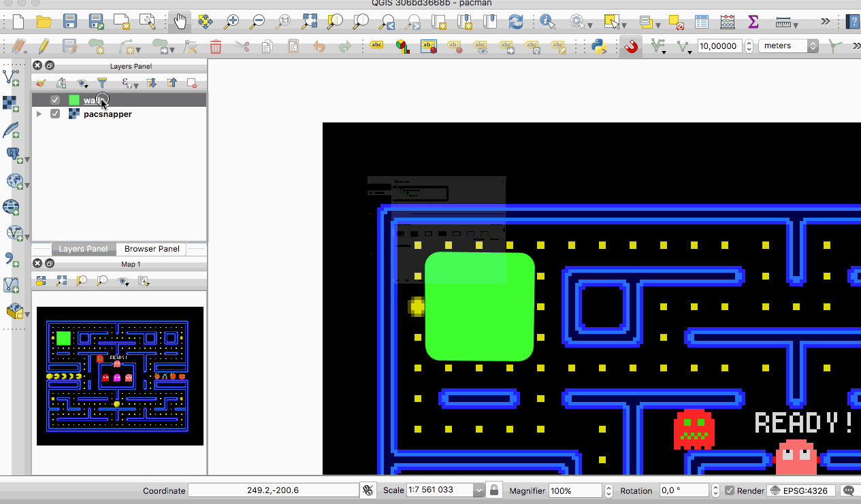Click the filter legend funnel icon
This screenshot has height=504, width=861.
coord(102,83)
